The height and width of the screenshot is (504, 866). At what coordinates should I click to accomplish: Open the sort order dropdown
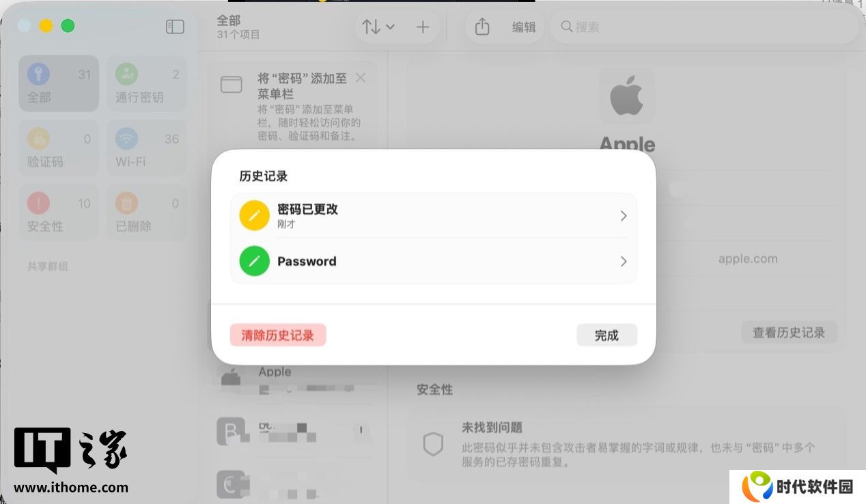click(x=378, y=27)
